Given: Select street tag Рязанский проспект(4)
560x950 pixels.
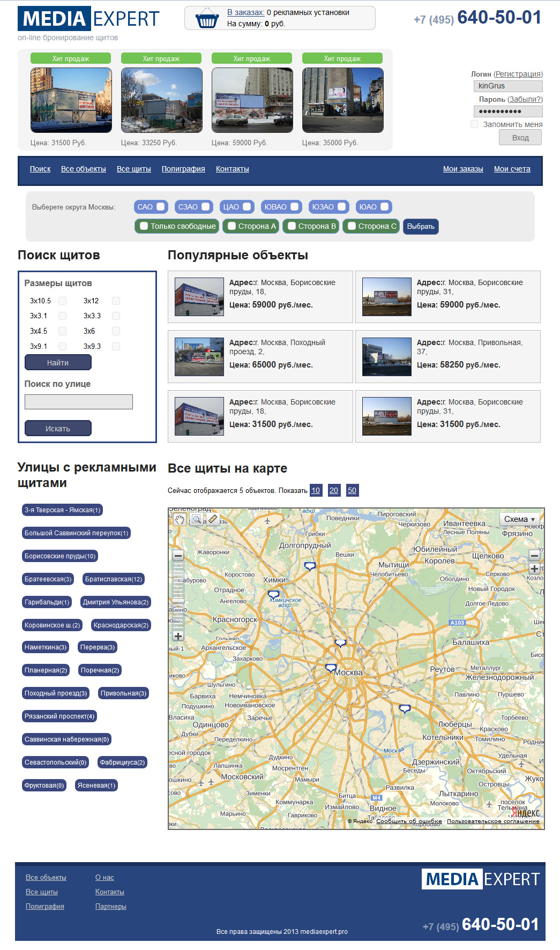Looking at the screenshot, I should (x=59, y=716).
